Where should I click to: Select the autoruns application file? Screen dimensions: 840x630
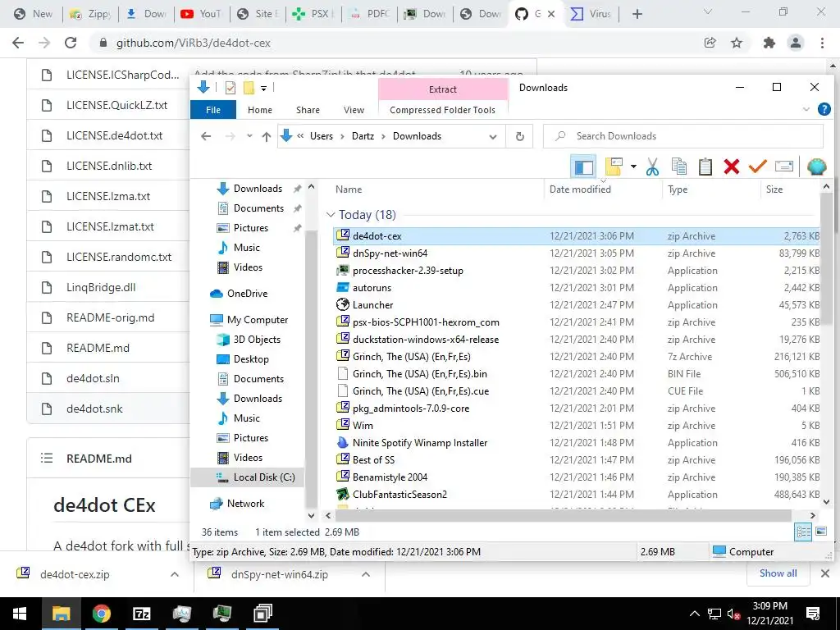coord(372,288)
